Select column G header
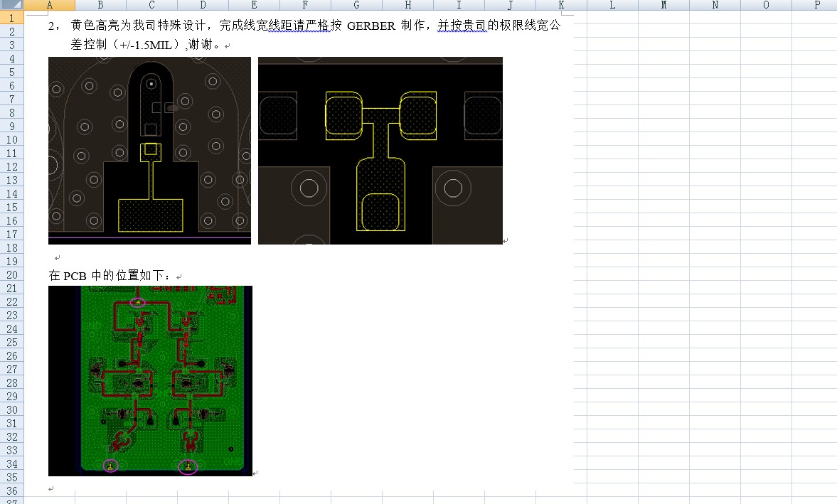The image size is (837, 504). (357, 5)
